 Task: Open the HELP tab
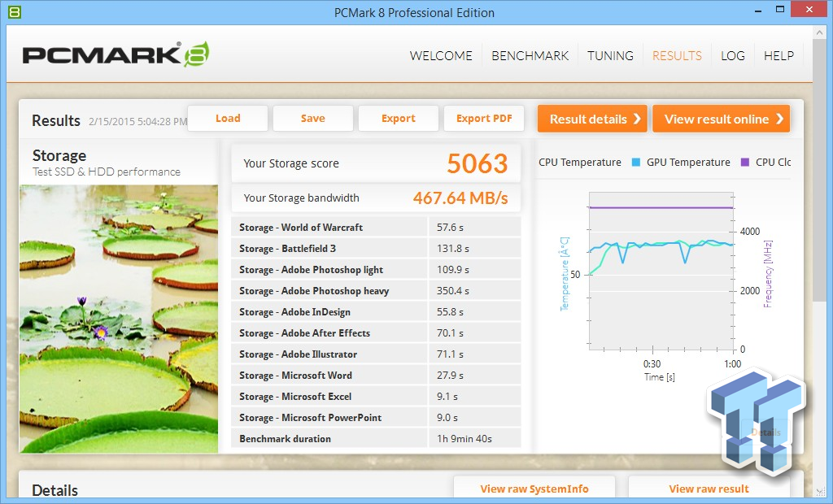778,56
